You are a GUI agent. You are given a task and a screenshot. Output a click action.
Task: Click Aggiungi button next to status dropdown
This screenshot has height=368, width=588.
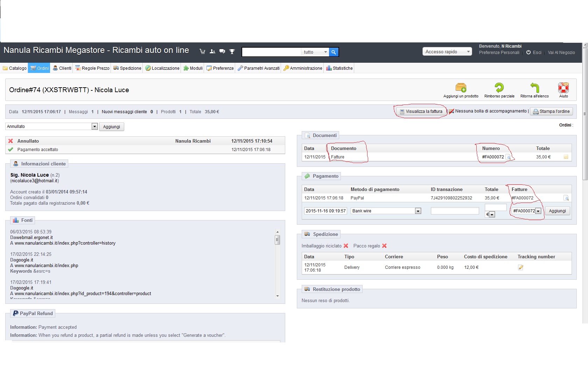coord(112,127)
